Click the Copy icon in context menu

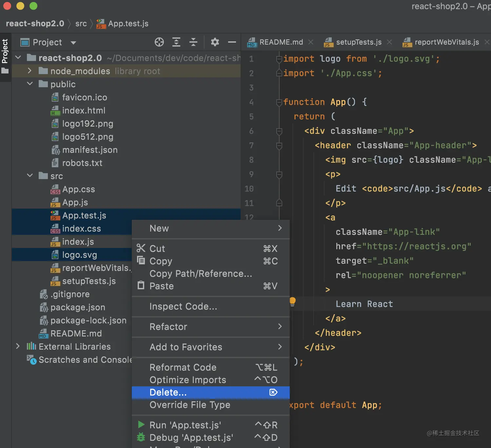(x=141, y=260)
